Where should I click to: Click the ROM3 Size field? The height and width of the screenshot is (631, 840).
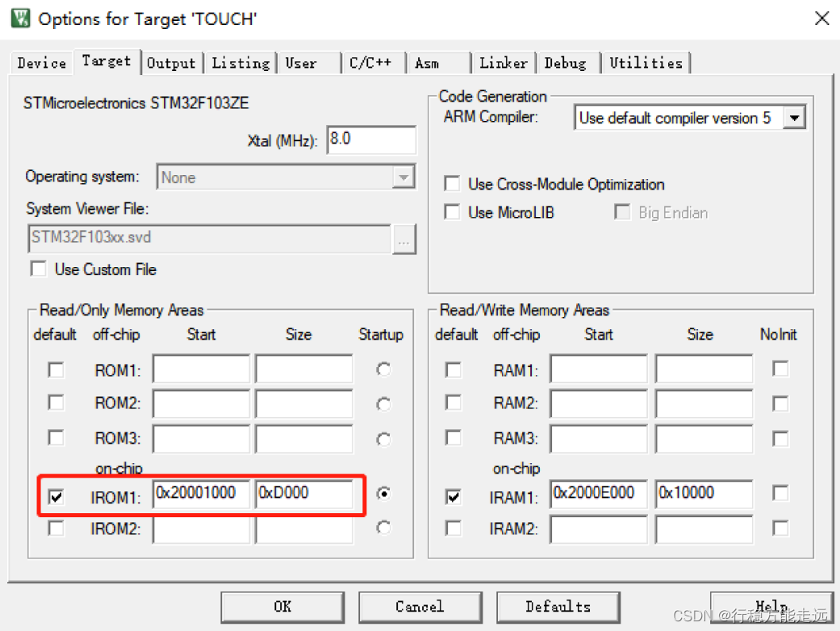(303, 439)
